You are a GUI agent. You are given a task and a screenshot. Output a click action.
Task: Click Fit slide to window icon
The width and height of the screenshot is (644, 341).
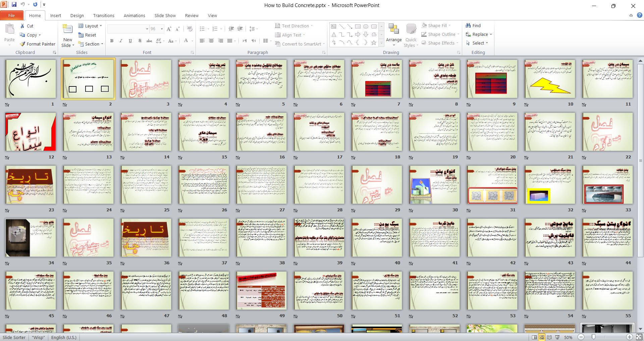coord(639,337)
